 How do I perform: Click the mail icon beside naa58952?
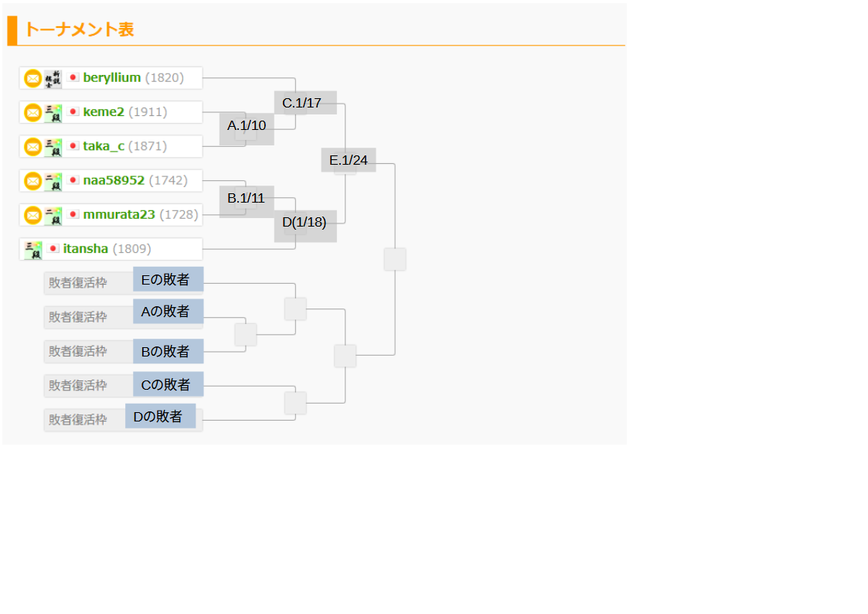pos(32,181)
